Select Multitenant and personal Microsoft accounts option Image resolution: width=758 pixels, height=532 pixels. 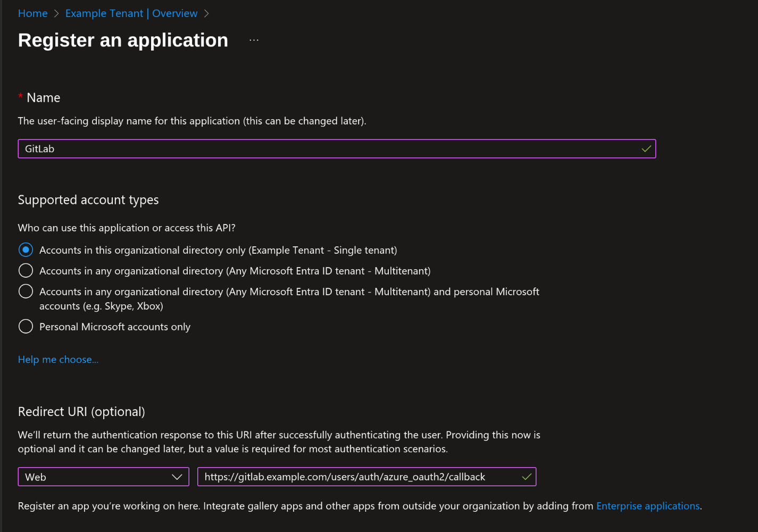[26, 292]
